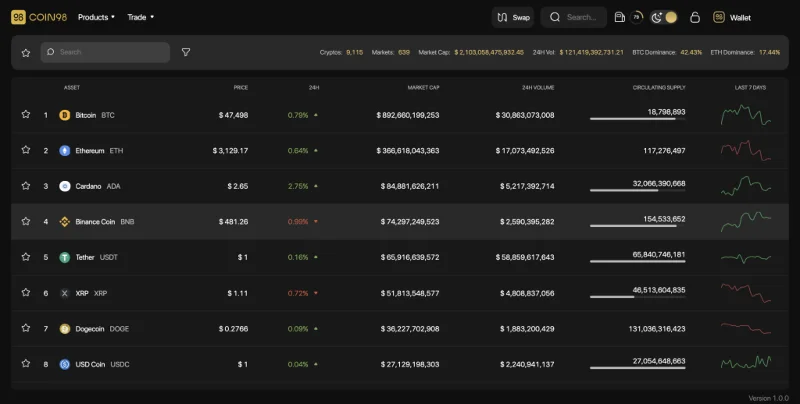
Task: Favorite Bitcoin with its star
Action: pyautogui.click(x=26, y=114)
